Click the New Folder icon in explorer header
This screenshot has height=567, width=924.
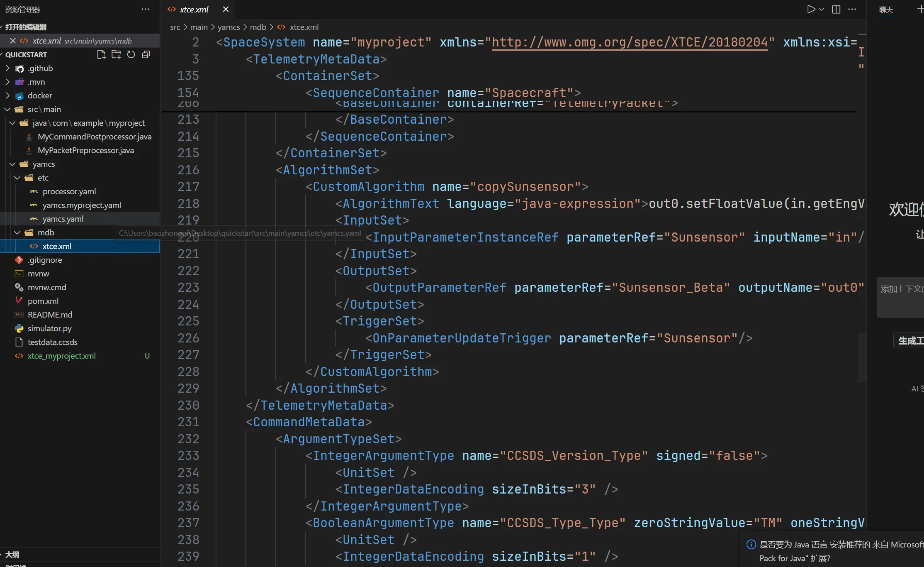pyautogui.click(x=116, y=54)
